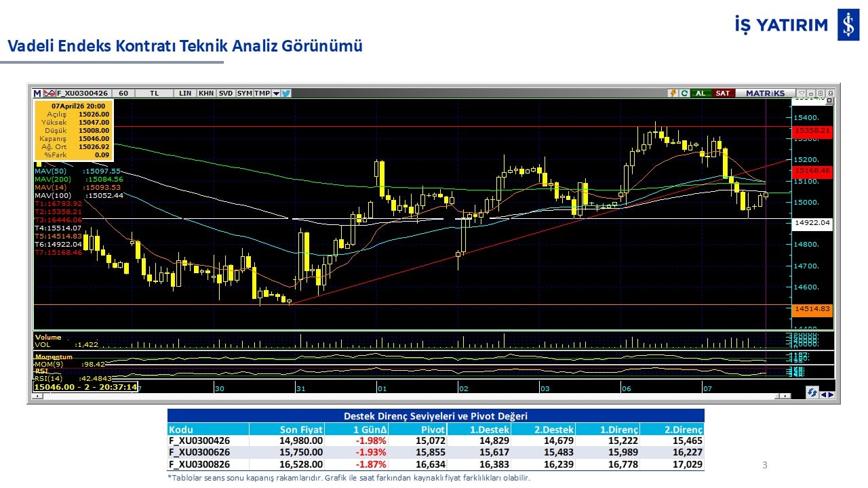The width and height of the screenshot is (868, 488).
Task: Click the Twitter bird icon
Action: click(286, 93)
